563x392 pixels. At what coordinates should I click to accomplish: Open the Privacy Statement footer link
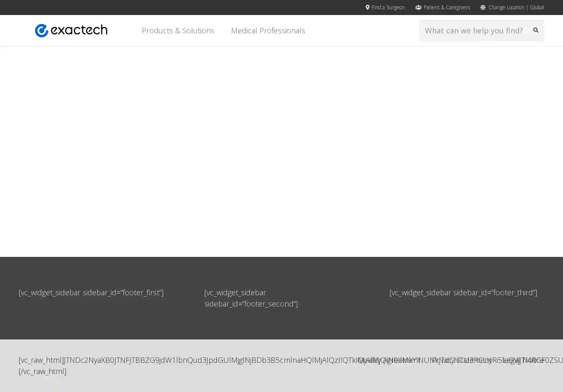(x=462, y=360)
